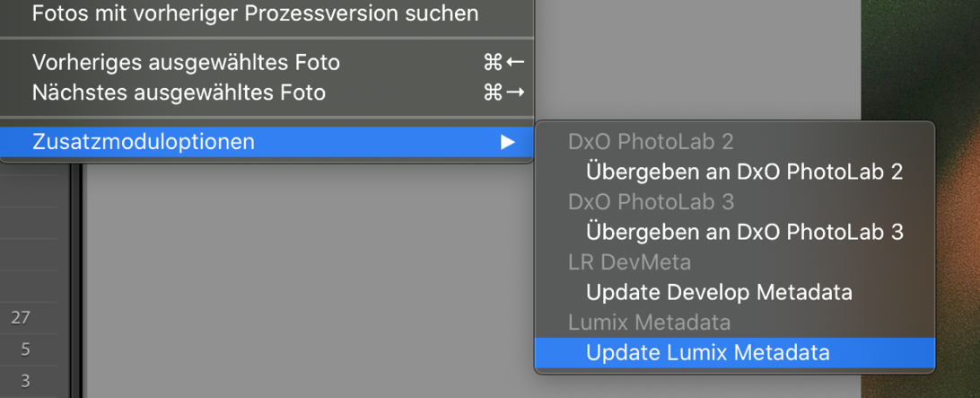Choose 'Übergeben an DxO PhotoLab 3'
This screenshot has width=980, height=398.
pyautogui.click(x=744, y=233)
